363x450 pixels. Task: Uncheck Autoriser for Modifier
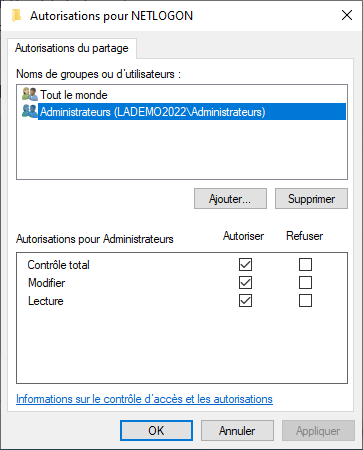click(245, 283)
